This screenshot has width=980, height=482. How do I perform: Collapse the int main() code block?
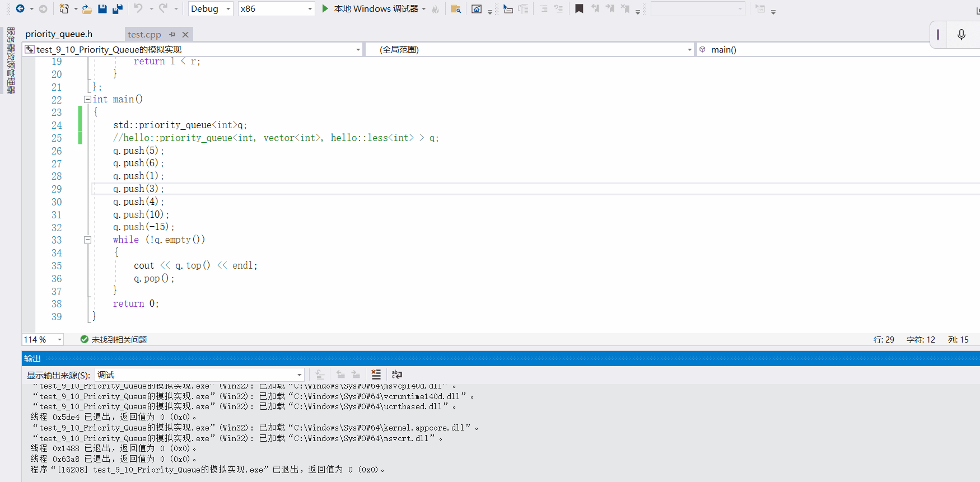[x=87, y=99]
